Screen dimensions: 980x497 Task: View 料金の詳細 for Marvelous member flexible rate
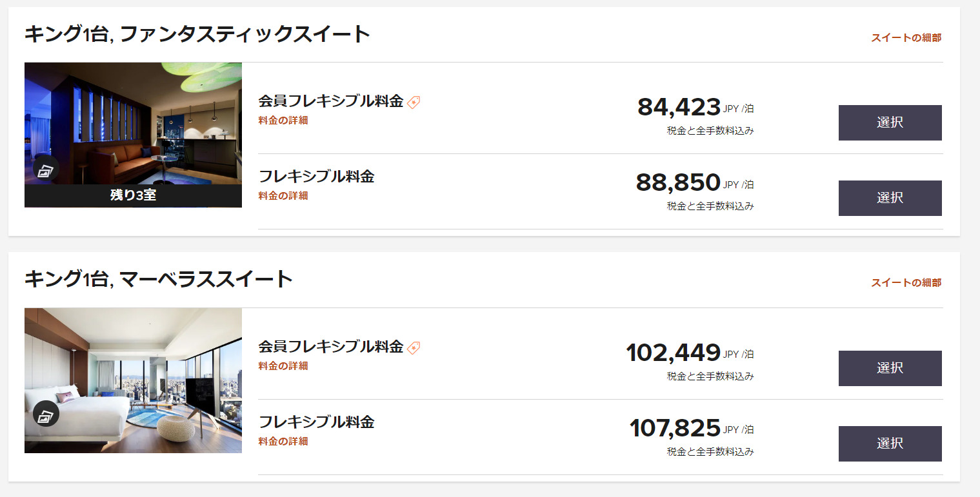[x=283, y=365]
